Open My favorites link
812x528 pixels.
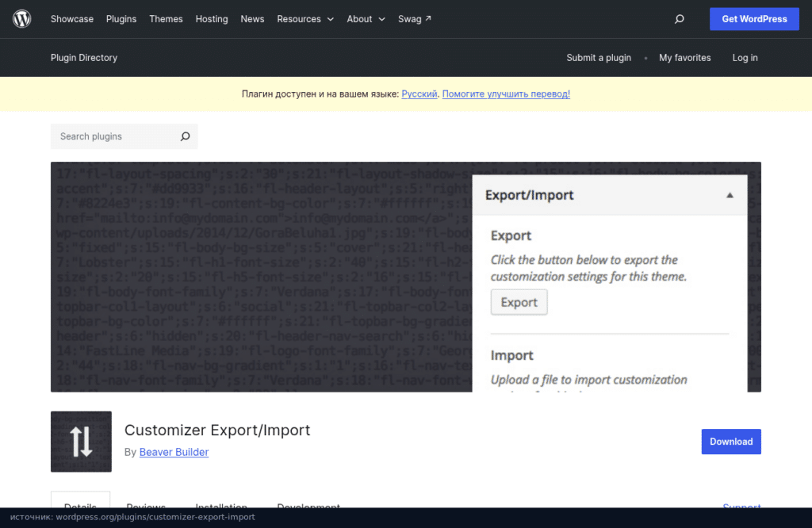click(x=684, y=57)
